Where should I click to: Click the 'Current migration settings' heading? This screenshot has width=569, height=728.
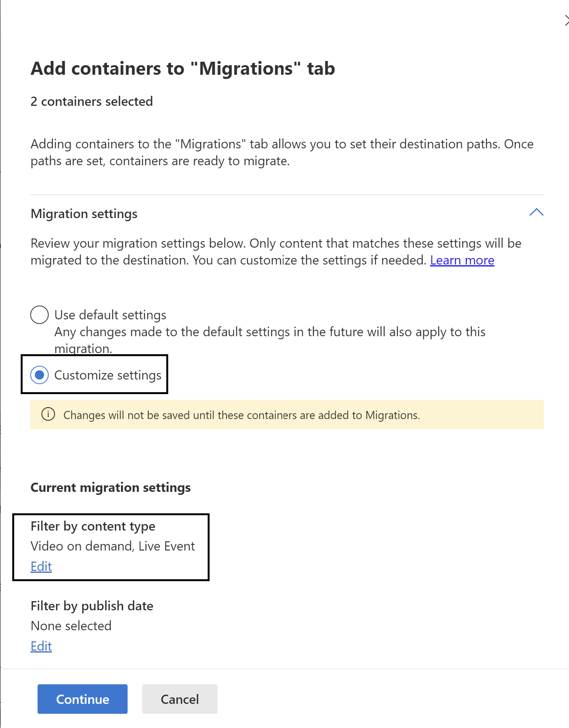click(110, 487)
